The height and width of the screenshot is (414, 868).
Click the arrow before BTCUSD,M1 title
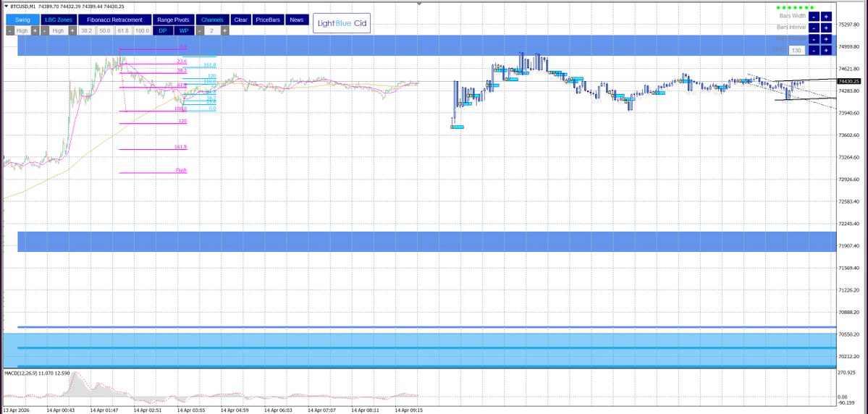[6, 6]
